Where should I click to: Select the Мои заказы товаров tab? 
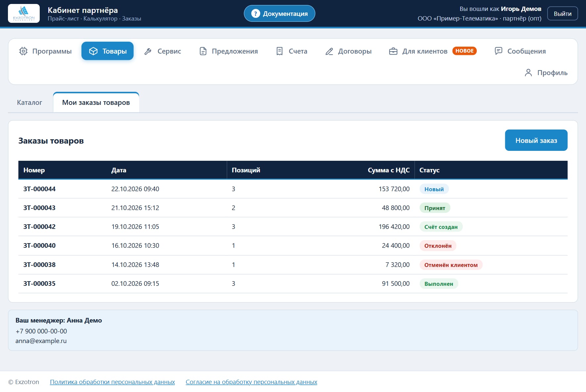pyautogui.click(x=96, y=103)
